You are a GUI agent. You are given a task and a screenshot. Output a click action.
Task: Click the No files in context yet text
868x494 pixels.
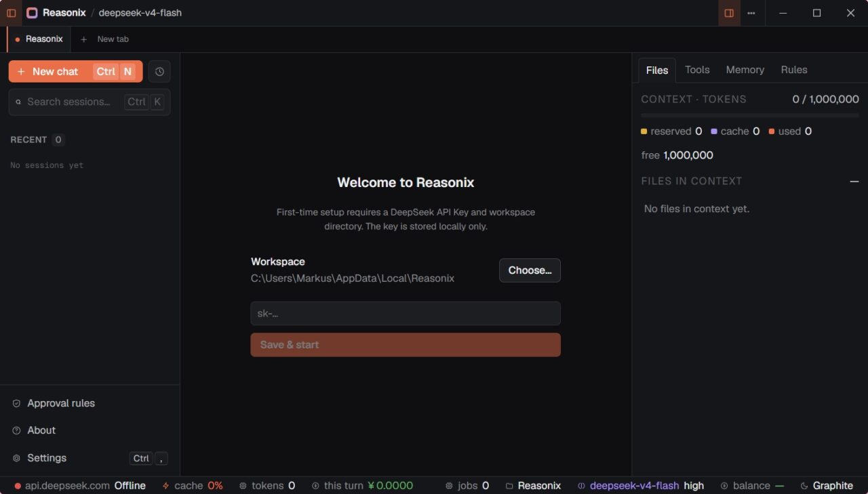click(696, 209)
